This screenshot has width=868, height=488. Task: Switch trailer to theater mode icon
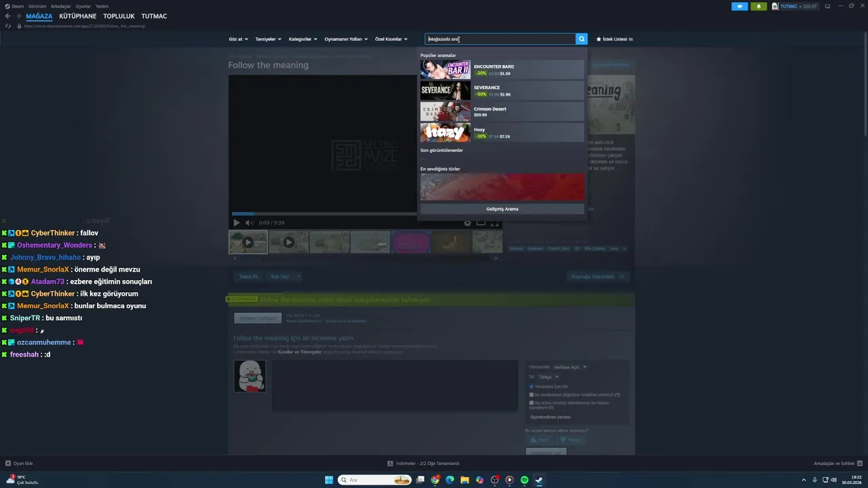coord(481,222)
